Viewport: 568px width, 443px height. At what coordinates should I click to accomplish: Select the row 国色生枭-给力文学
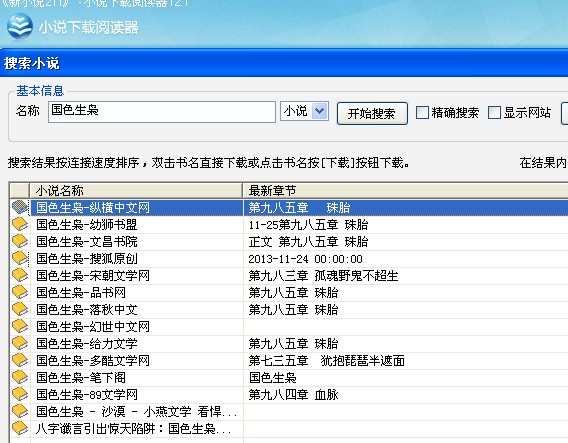tap(288, 344)
